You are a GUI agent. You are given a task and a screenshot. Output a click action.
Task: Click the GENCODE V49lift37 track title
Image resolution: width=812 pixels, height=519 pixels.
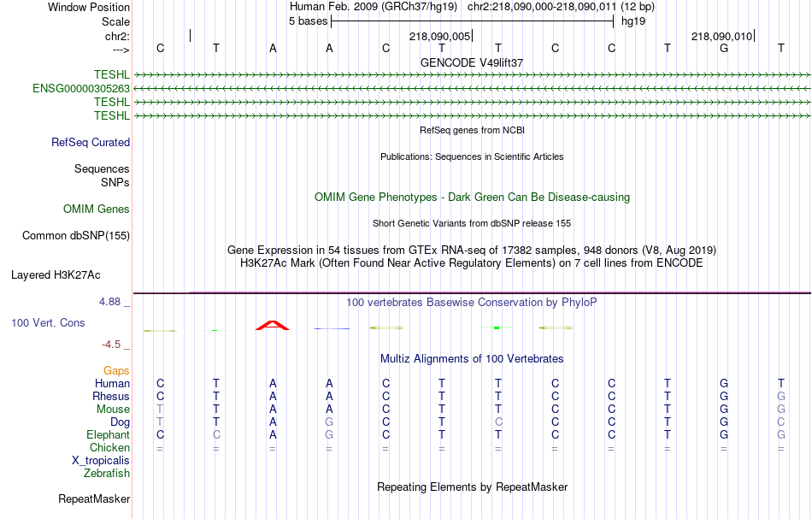472,62
